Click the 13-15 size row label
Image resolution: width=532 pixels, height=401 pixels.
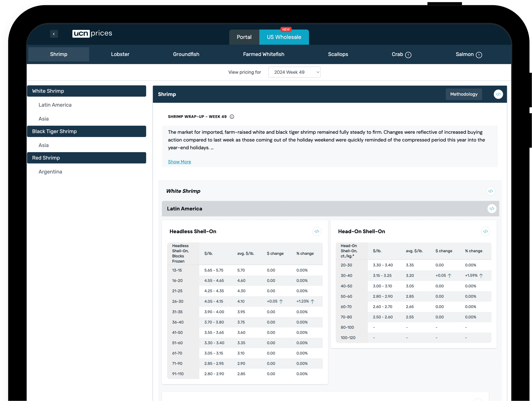coord(177,270)
